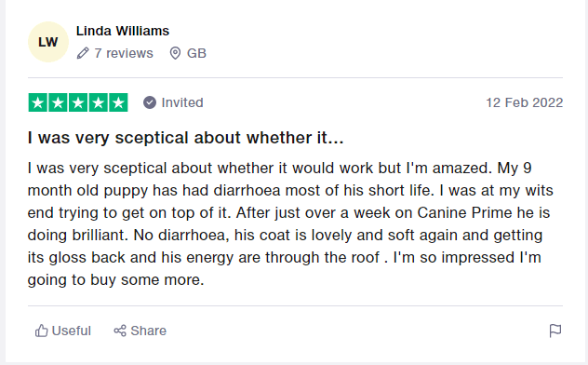Click the location pin icon

[175, 53]
